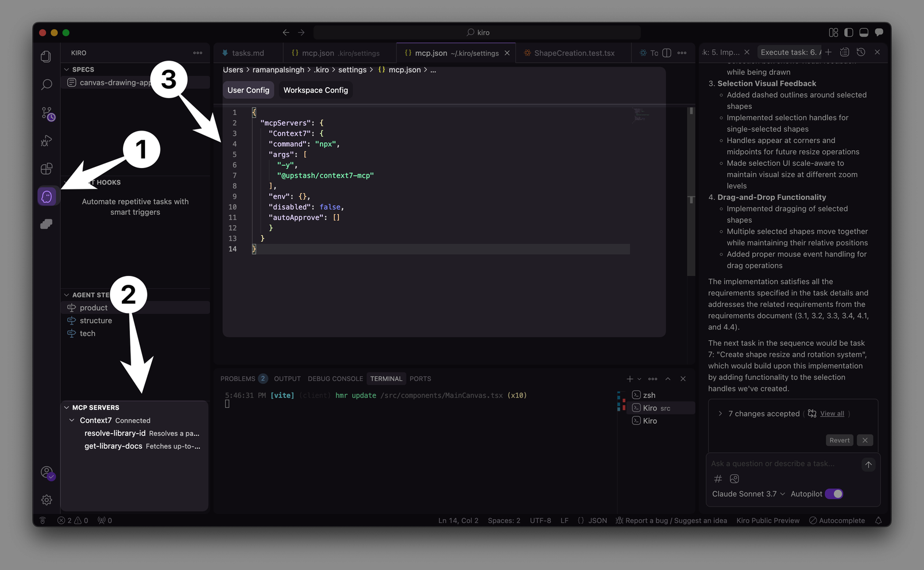The width and height of the screenshot is (924, 570).
Task: Open the Workspace Config tab
Action: (x=315, y=90)
